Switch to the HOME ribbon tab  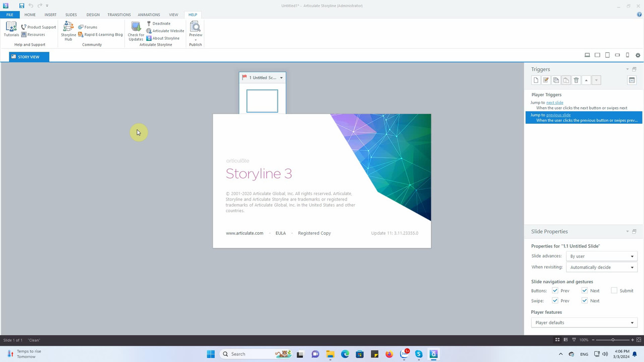point(30,15)
